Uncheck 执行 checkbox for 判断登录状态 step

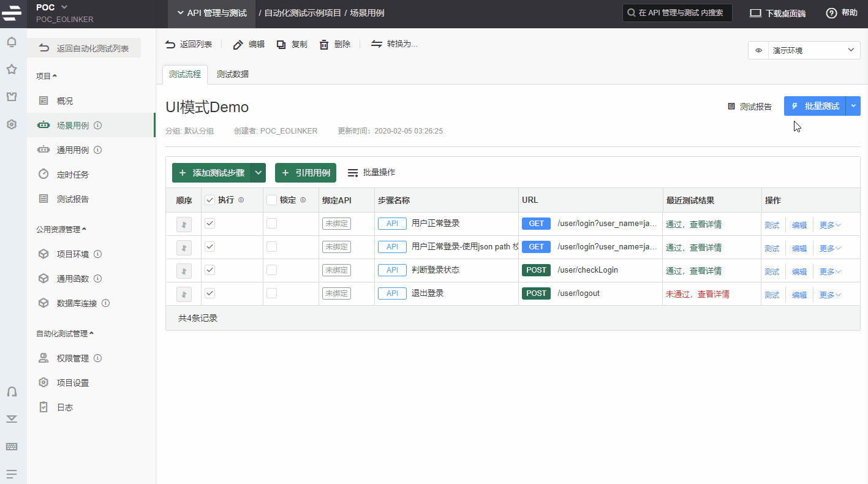pyautogui.click(x=210, y=270)
